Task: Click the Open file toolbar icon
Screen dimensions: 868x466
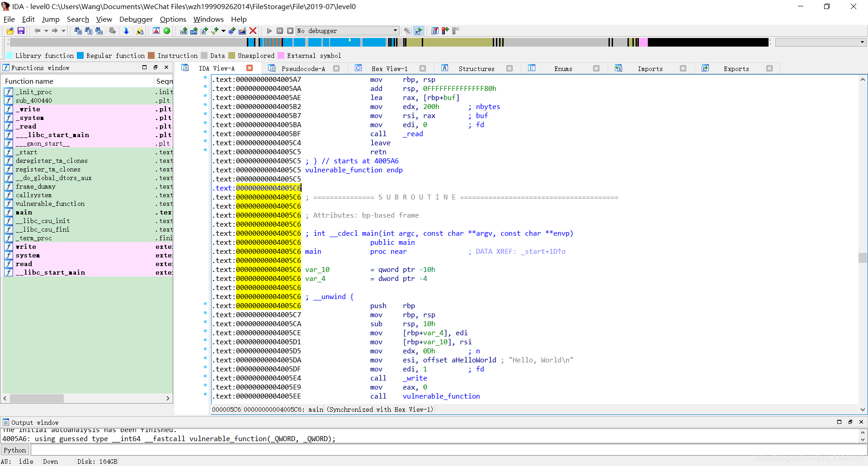Action: tap(10, 31)
